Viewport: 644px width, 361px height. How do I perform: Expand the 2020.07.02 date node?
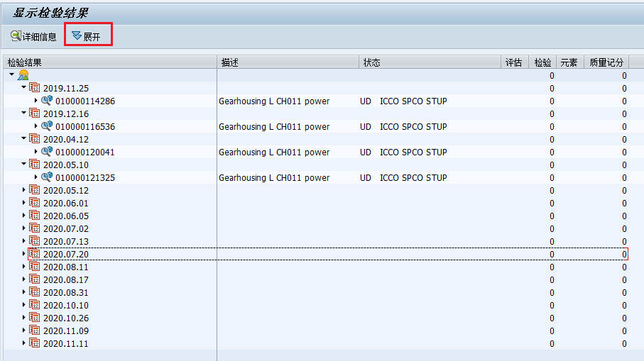pyautogui.click(x=24, y=228)
